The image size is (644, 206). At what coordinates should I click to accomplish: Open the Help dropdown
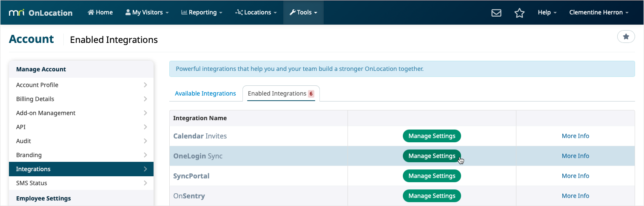point(547,12)
